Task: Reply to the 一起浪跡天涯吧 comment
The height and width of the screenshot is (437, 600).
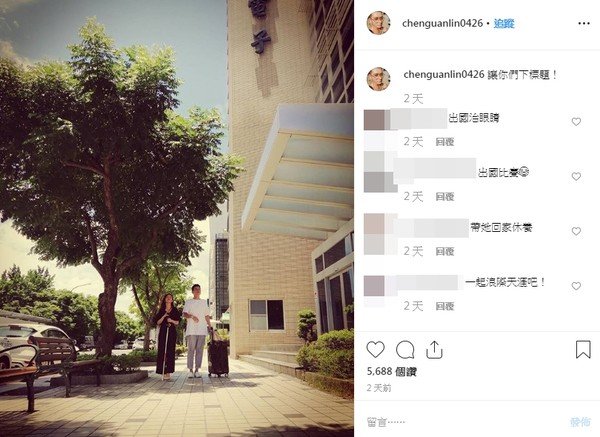Action: [445, 306]
